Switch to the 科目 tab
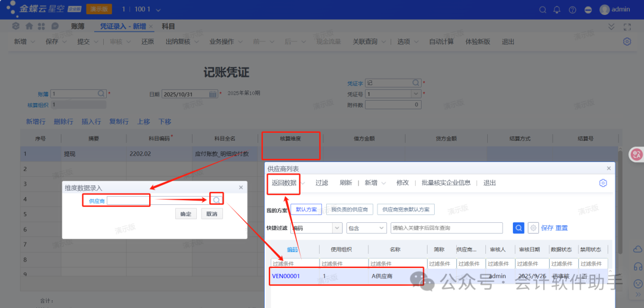Image resolution: width=644 pixels, height=308 pixels. [x=169, y=27]
